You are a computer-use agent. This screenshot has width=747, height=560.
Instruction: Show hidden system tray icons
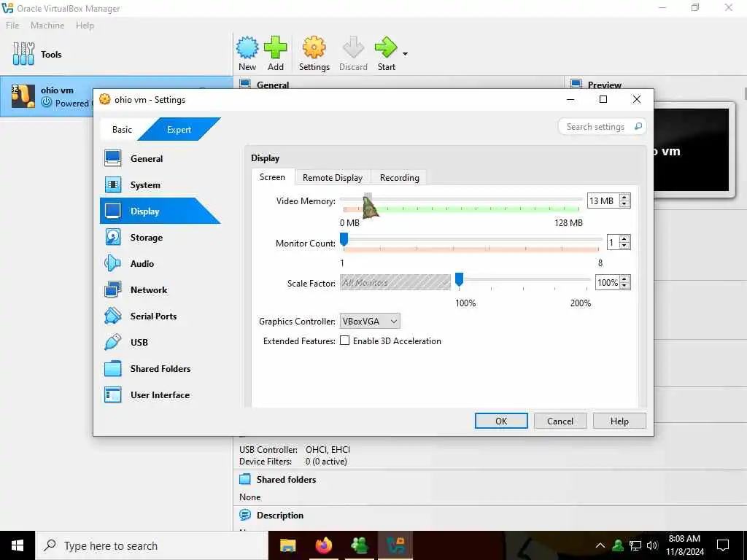pyautogui.click(x=600, y=545)
